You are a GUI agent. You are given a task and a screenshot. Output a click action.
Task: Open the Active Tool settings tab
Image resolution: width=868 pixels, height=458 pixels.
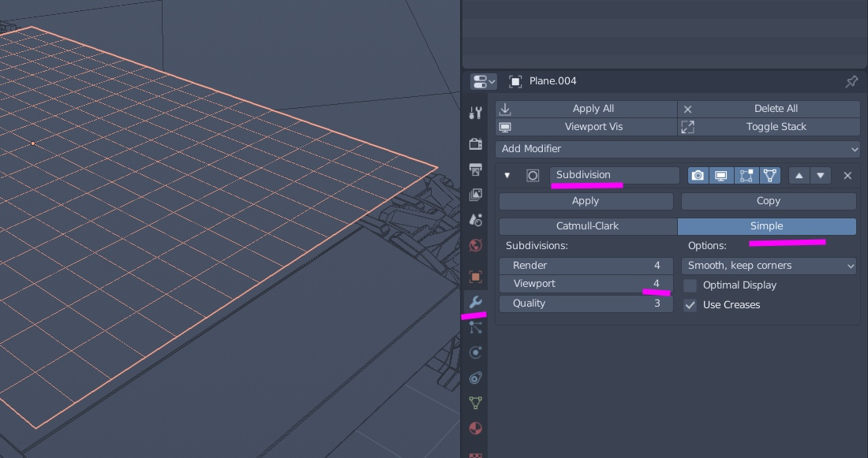[475, 113]
